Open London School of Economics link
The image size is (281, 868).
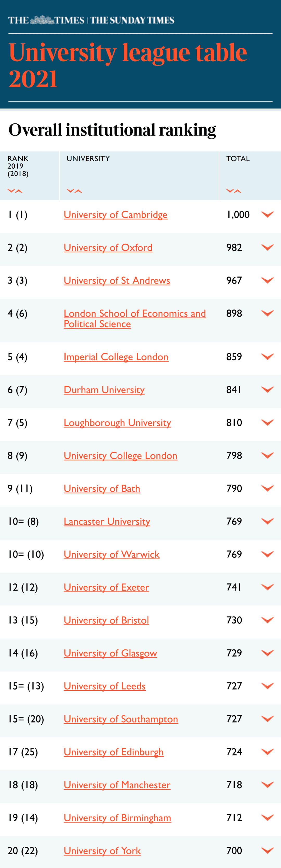(x=135, y=318)
